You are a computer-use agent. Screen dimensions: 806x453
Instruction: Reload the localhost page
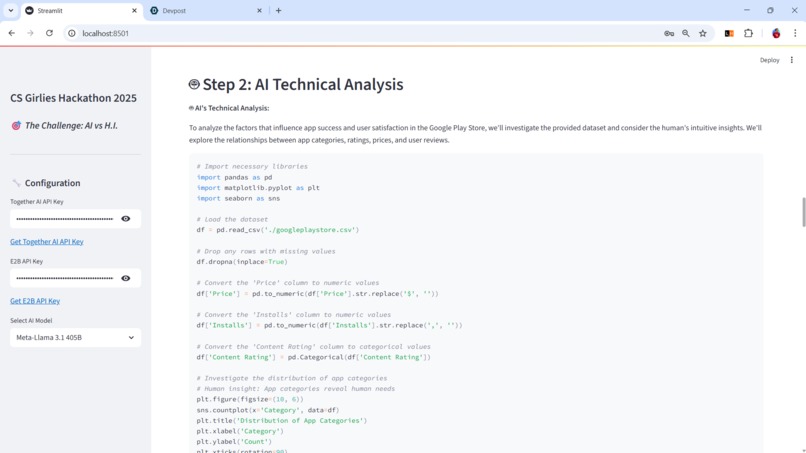tap(49, 33)
